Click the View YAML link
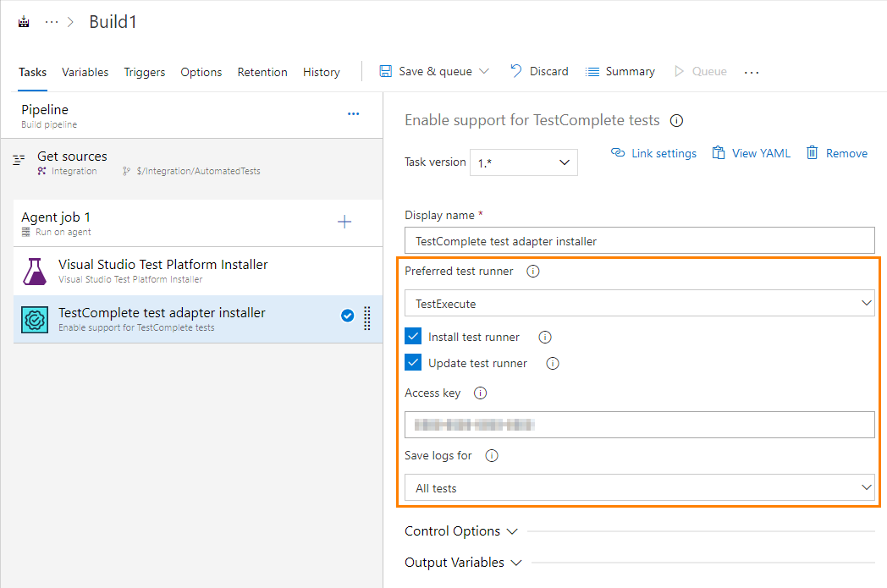 762,153
